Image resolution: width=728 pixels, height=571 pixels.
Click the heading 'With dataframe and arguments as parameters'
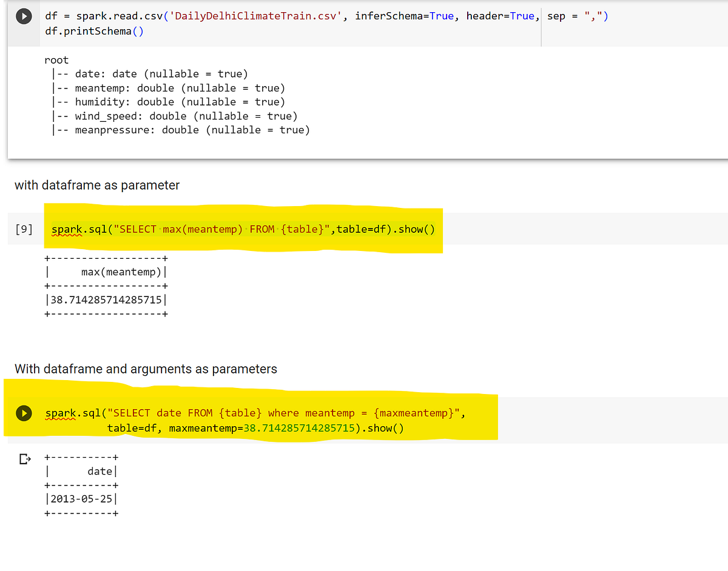point(144,369)
